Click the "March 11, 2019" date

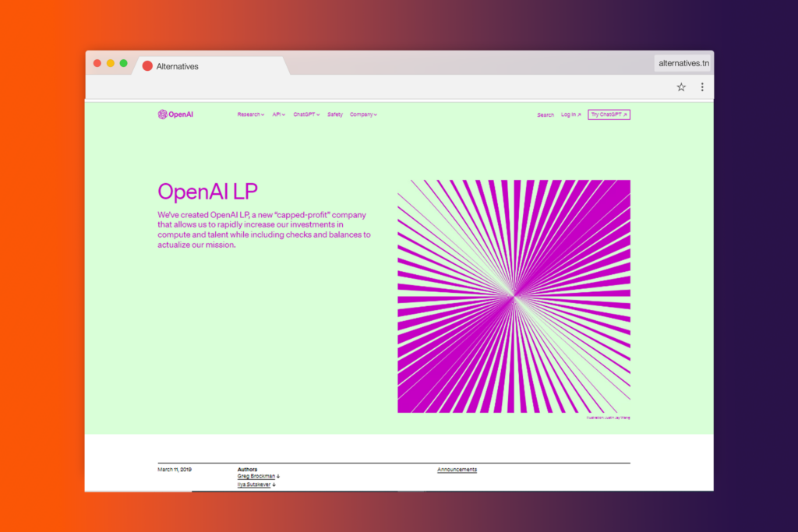[x=175, y=470]
